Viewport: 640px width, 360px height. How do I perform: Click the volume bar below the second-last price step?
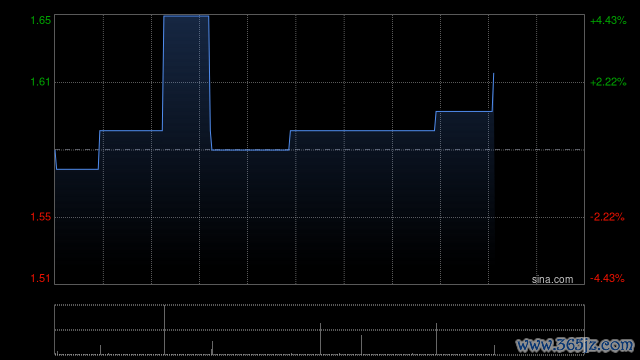coord(436,339)
